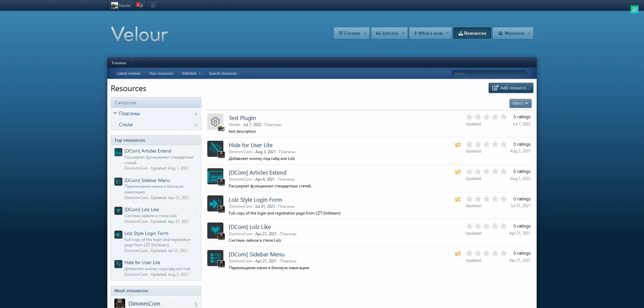This screenshot has width=644, height=308.
Task: Click the Test Plugin gear icon
Action: (215, 121)
